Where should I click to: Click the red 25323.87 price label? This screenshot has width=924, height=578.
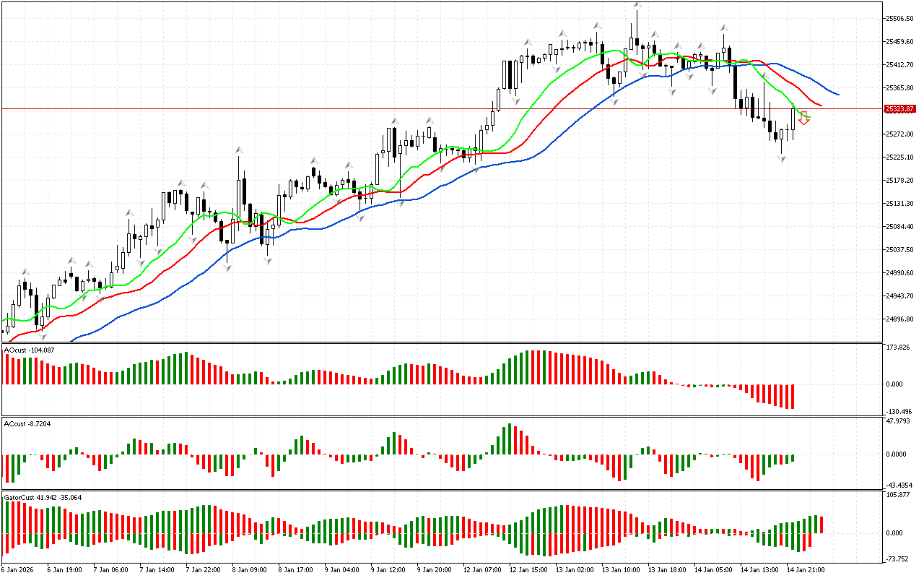coord(899,109)
